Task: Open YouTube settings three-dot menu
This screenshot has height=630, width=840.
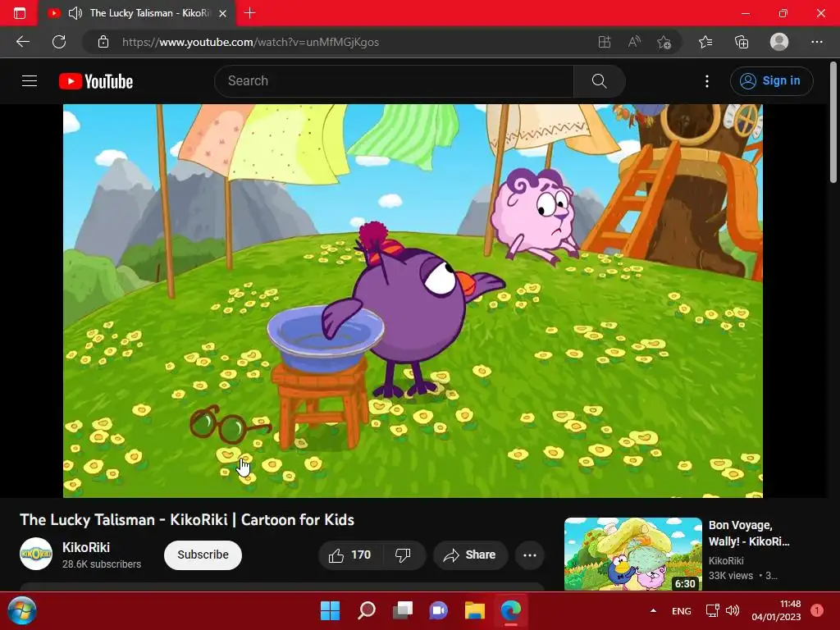Action: (x=707, y=81)
